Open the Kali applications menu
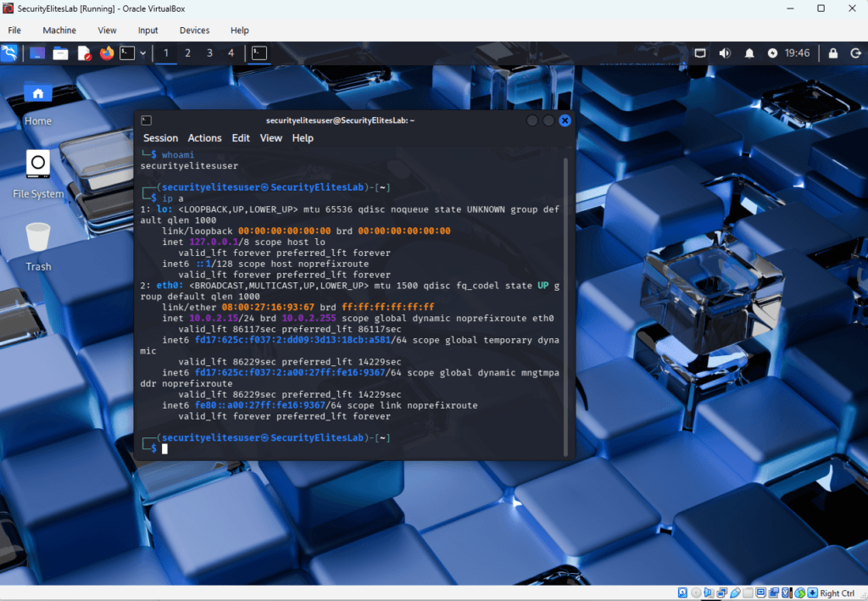This screenshot has width=868, height=601. pyautogui.click(x=9, y=53)
